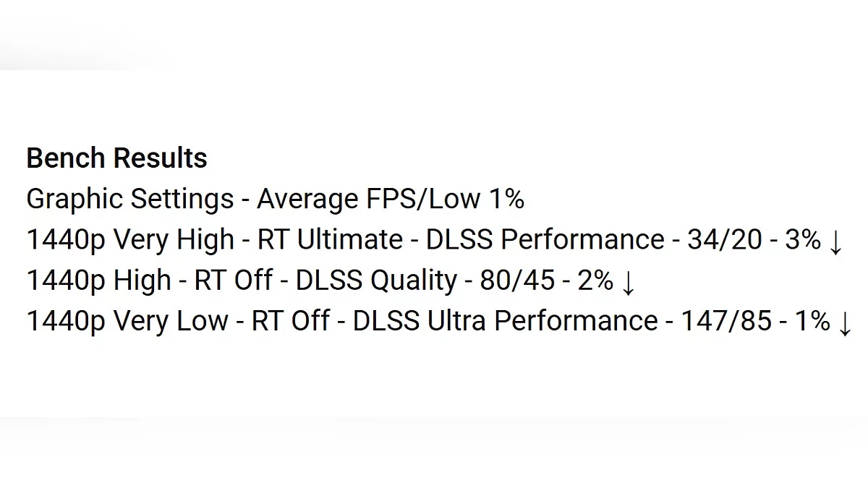Click DLSS Performance in the Very High row
Image resolution: width=868 pixels, height=488 pixels.
coord(545,240)
